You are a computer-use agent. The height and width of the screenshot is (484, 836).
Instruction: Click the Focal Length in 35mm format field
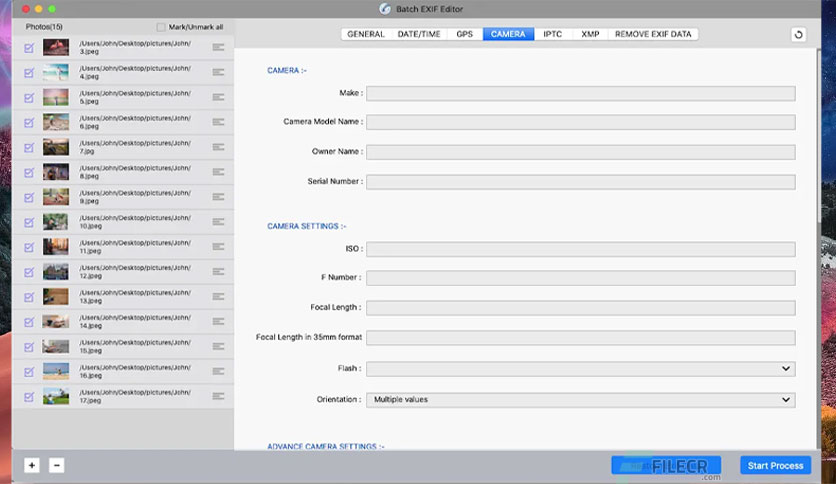[x=581, y=337]
